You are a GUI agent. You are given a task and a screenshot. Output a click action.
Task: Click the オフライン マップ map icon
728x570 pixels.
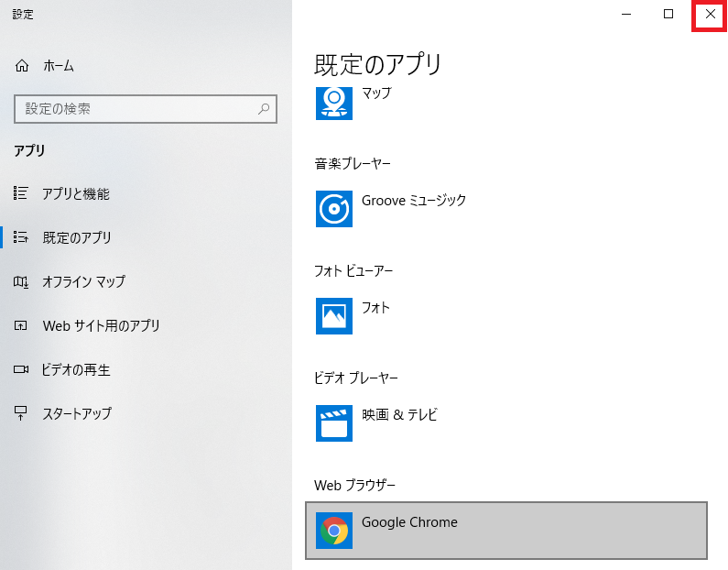tap(20, 281)
